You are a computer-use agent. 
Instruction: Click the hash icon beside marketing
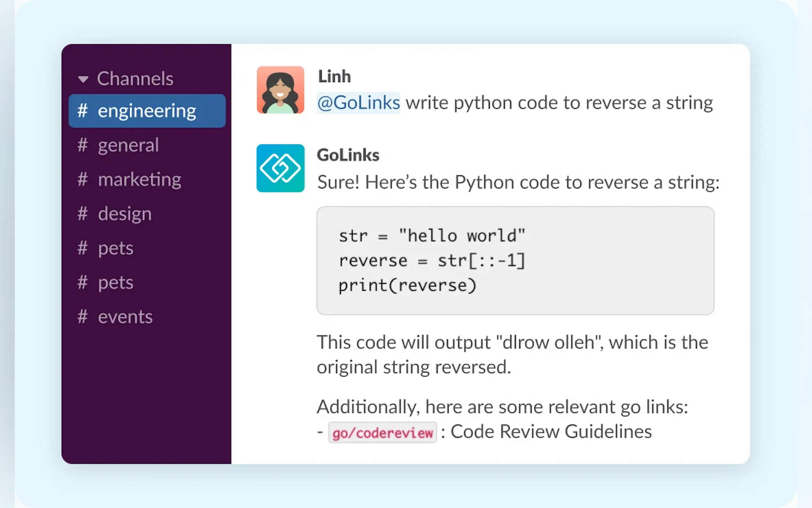tap(82, 179)
